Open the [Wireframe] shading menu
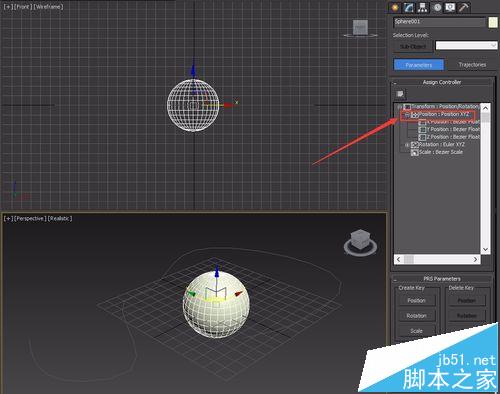The width and height of the screenshot is (500, 394). coord(48,6)
